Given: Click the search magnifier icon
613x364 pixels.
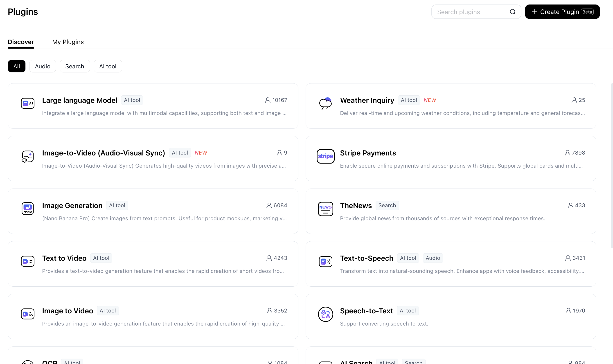Looking at the screenshot, I should (513, 11).
